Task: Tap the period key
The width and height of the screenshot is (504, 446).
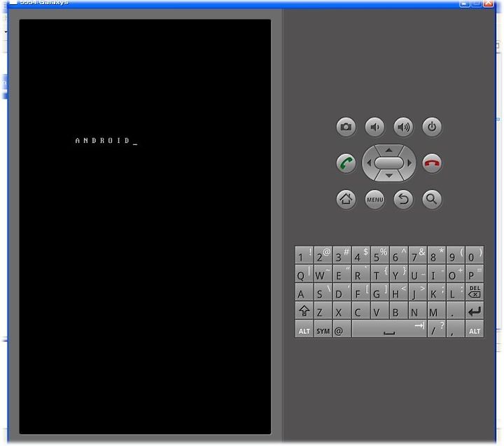Action: [456, 310]
